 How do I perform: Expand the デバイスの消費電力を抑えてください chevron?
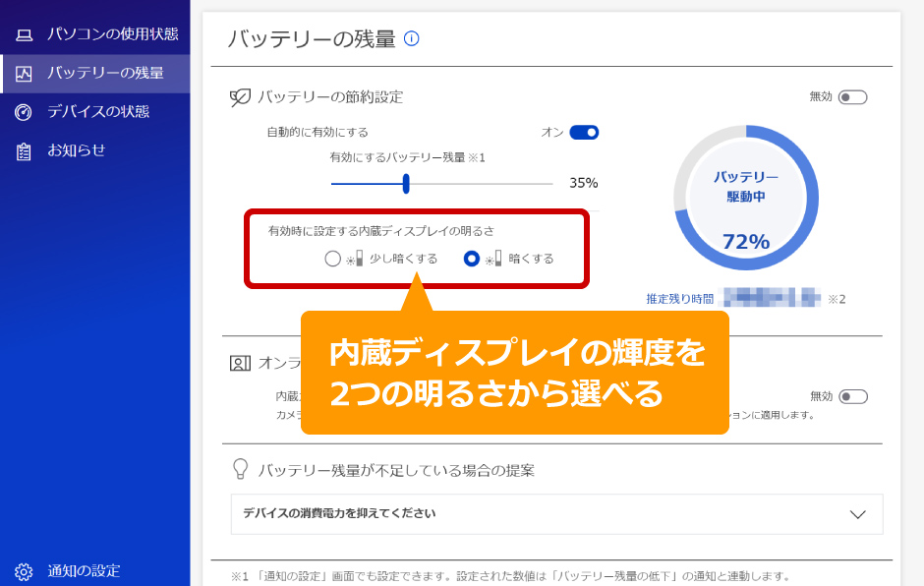857,514
